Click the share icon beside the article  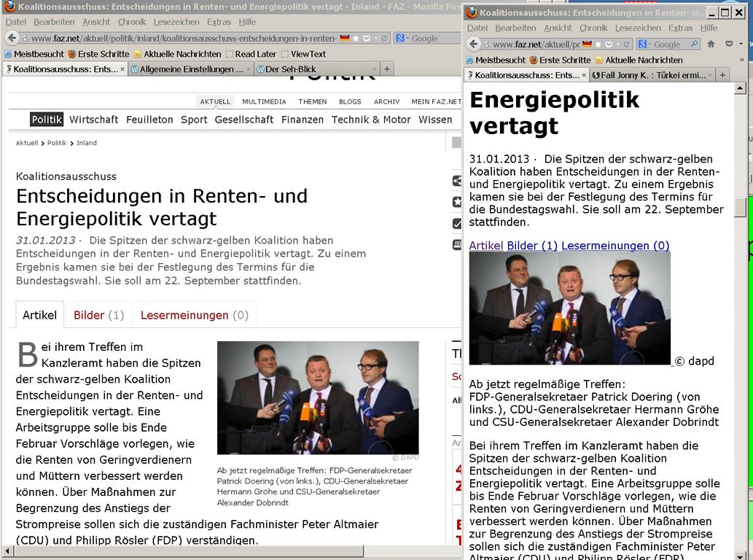(x=457, y=181)
